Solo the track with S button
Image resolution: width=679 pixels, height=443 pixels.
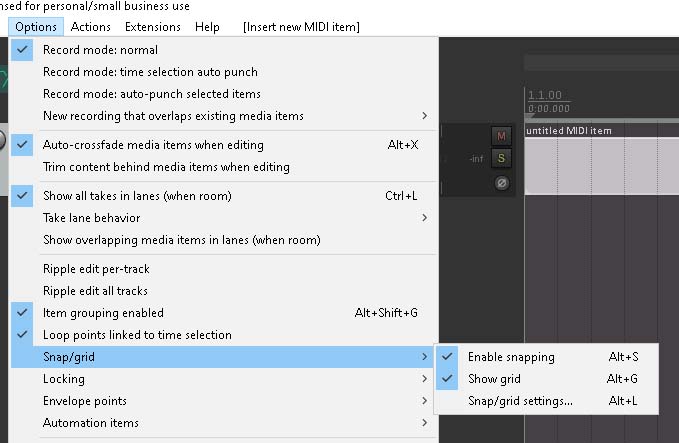coord(501,158)
